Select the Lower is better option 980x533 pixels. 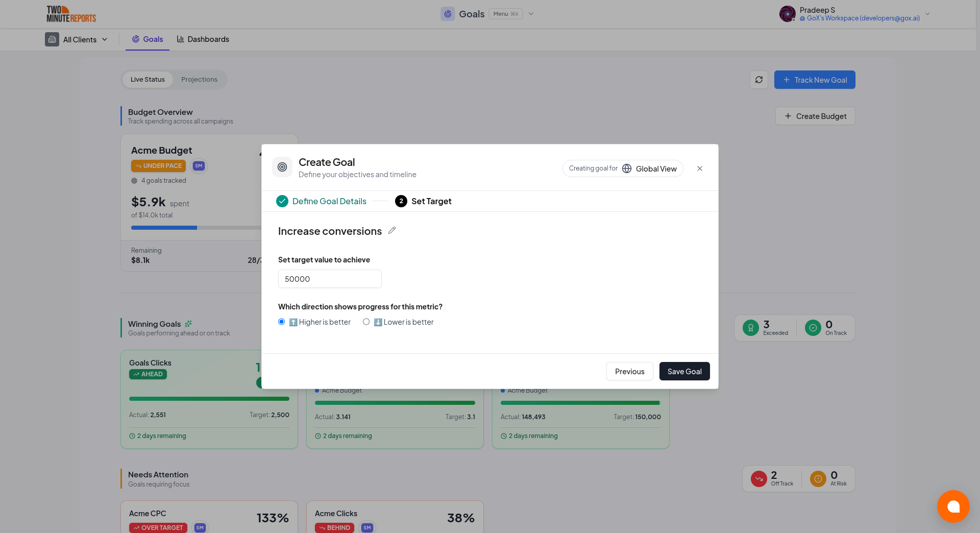(x=366, y=322)
